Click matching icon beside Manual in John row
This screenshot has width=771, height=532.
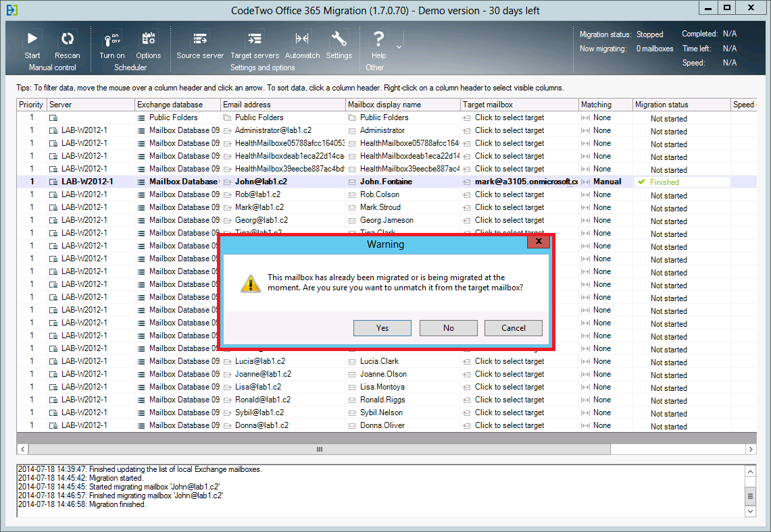[585, 182]
